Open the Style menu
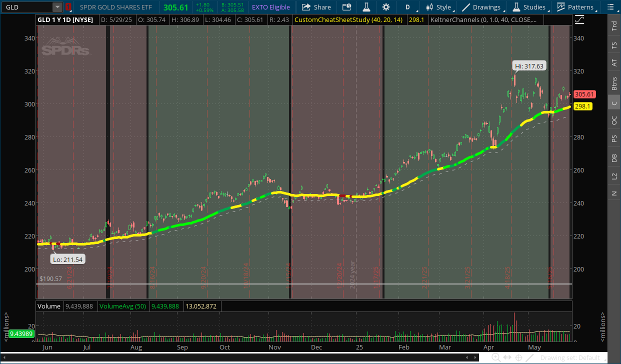 coord(439,7)
